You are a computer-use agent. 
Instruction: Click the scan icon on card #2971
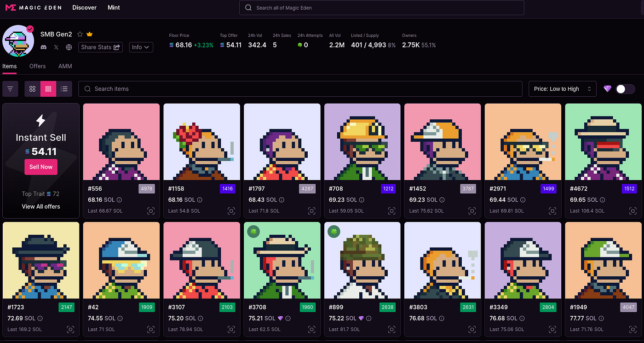click(552, 211)
